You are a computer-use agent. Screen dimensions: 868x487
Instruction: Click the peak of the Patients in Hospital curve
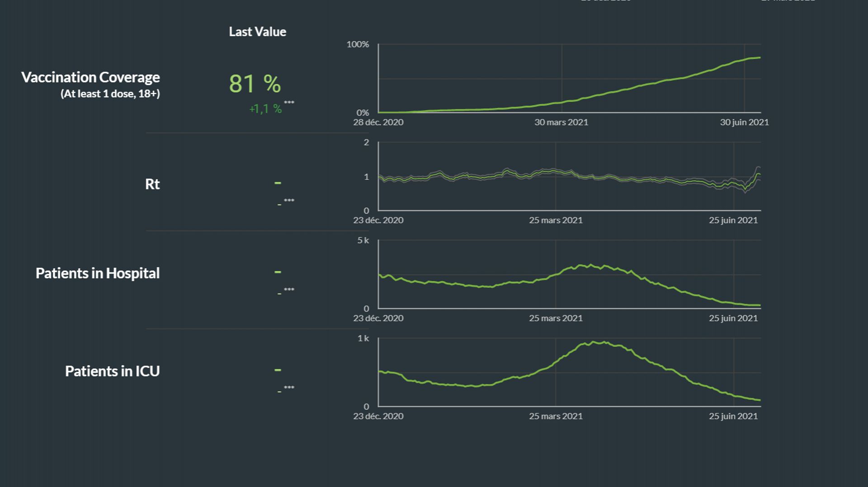[590, 265]
